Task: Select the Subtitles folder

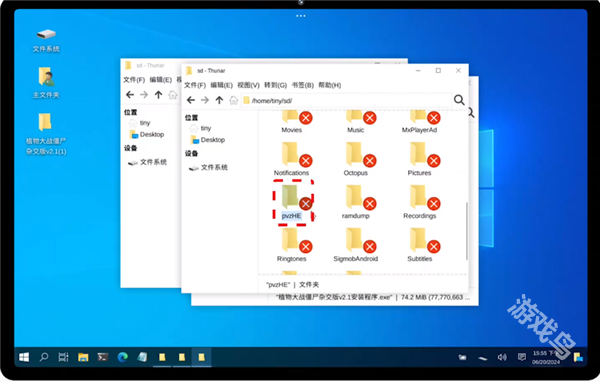Action: pos(419,245)
